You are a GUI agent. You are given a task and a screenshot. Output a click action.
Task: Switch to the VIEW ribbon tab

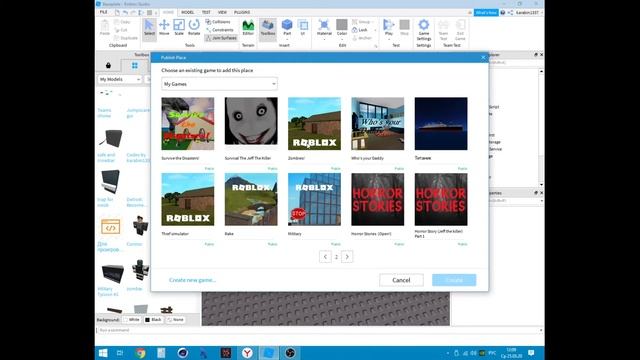pyautogui.click(x=222, y=12)
